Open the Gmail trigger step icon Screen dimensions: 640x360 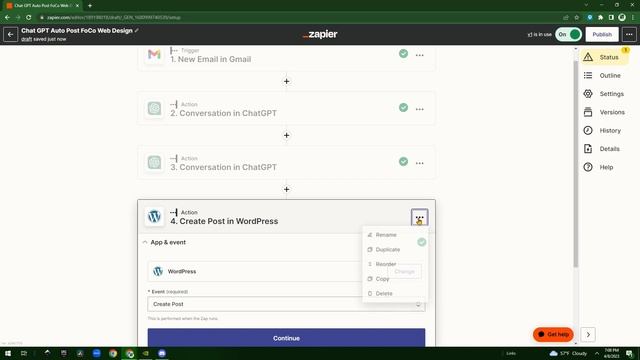click(154, 54)
